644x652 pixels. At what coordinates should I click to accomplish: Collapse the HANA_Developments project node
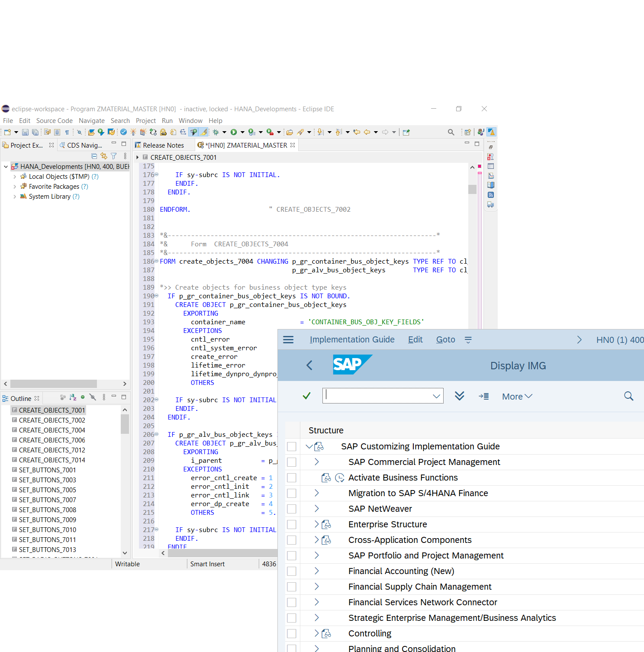click(6, 167)
